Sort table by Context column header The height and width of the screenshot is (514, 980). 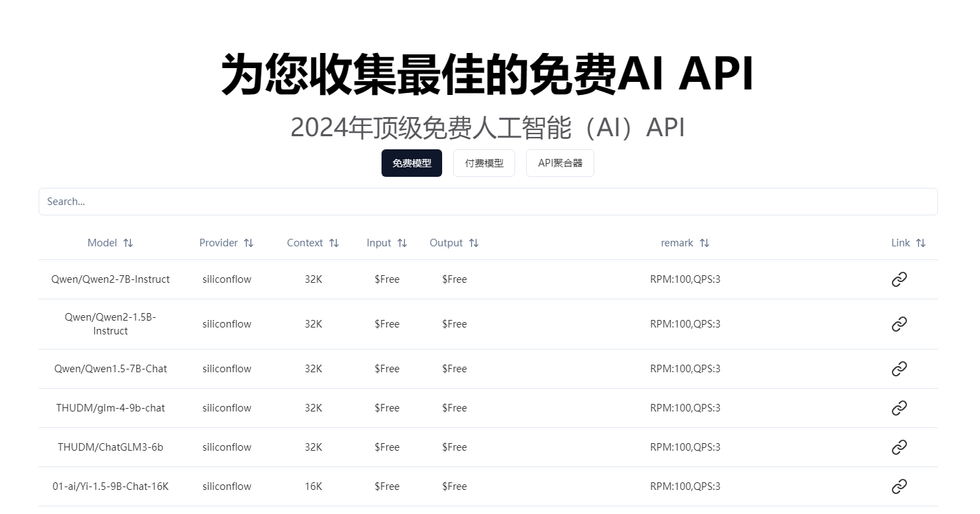(313, 243)
